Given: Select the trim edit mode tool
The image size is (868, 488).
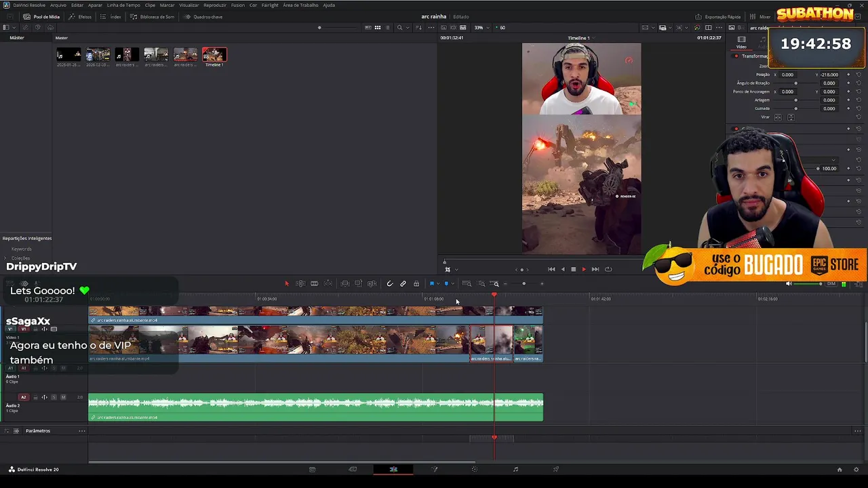Looking at the screenshot, I should [x=300, y=283].
